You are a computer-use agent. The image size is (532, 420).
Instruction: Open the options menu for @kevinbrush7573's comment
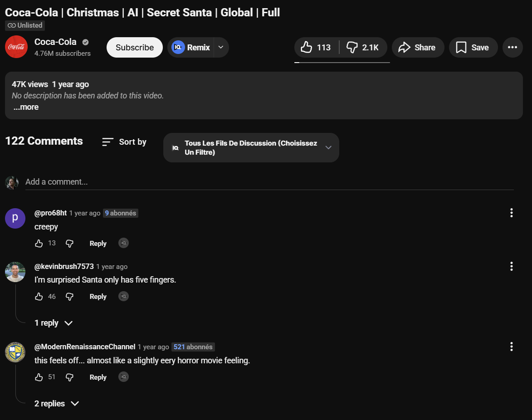tap(511, 266)
